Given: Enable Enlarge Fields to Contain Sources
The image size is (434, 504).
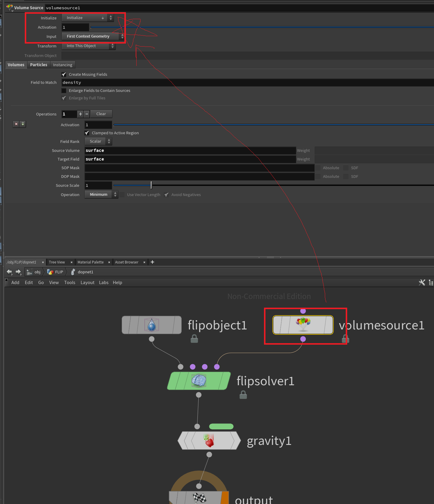Looking at the screenshot, I should [x=64, y=90].
